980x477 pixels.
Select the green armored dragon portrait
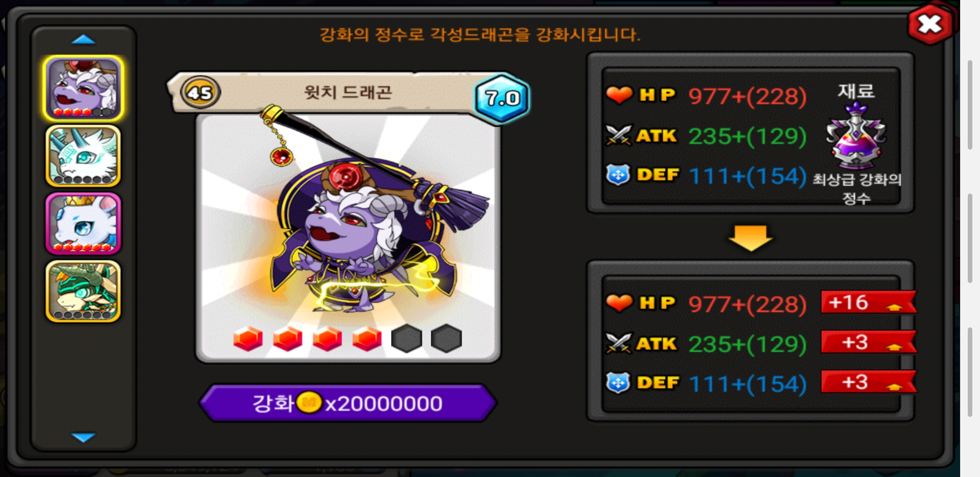[83, 291]
